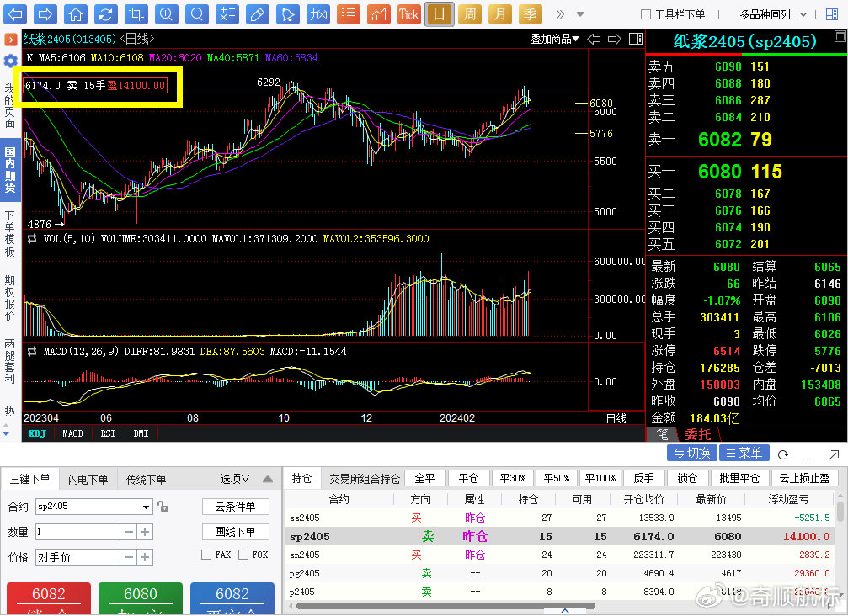Click the 全平 close-all button
The width and height of the screenshot is (848, 616).
(x=424, y=478)
